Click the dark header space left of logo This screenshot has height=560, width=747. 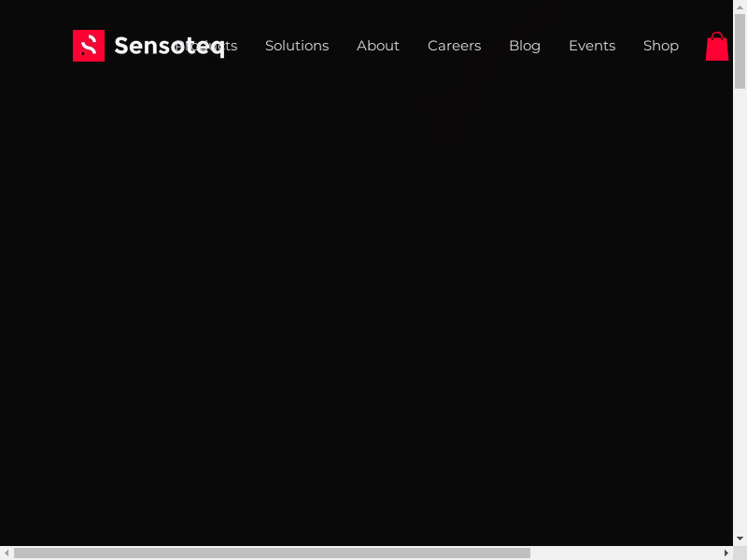pos(35,46)
